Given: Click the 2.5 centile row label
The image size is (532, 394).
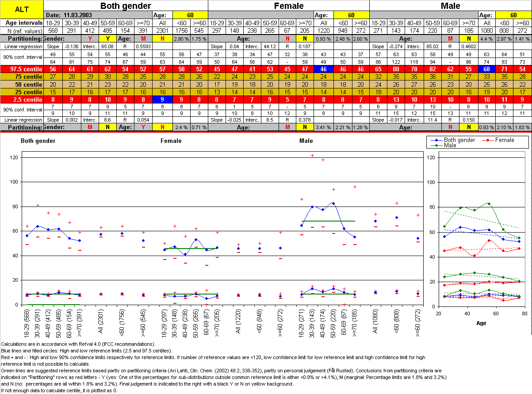Looking at the screenshot, I should click(x=22, y=99).
